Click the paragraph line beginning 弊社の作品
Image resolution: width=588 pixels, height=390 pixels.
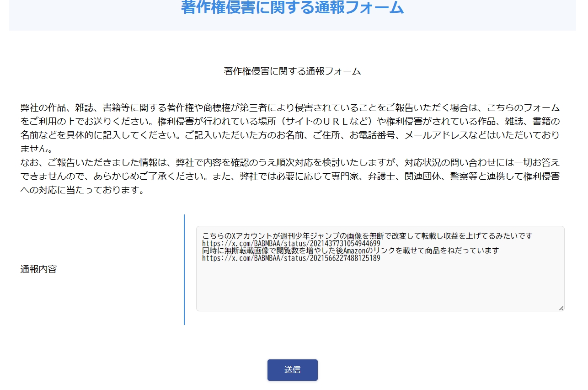click(x=290, y=108)
